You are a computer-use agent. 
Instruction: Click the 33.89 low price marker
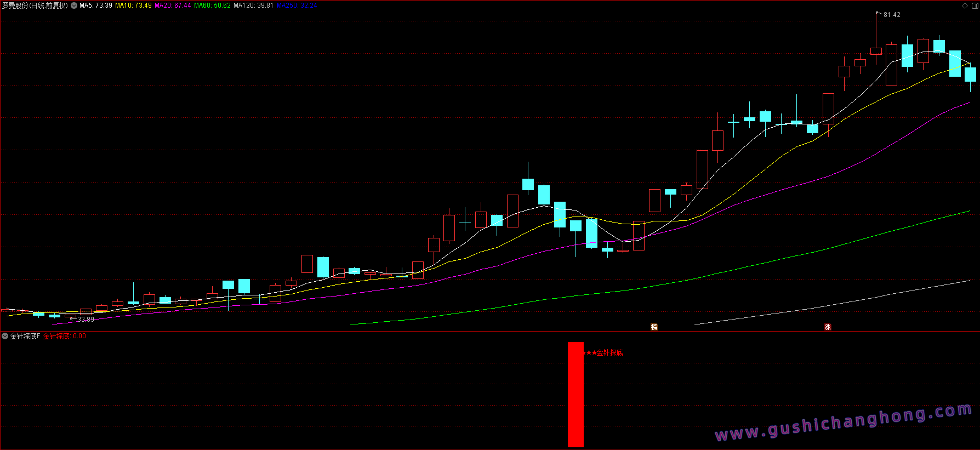click(86, 320)
